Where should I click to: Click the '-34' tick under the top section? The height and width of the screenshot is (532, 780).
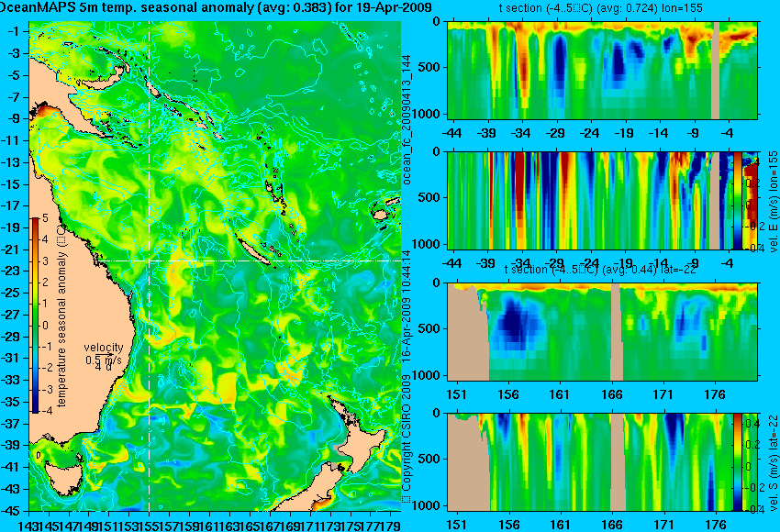521,133
